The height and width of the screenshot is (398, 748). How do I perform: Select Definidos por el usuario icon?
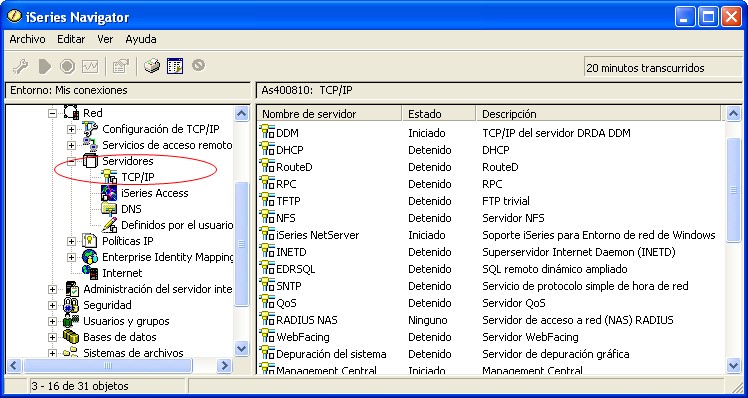tap(109, 225)
